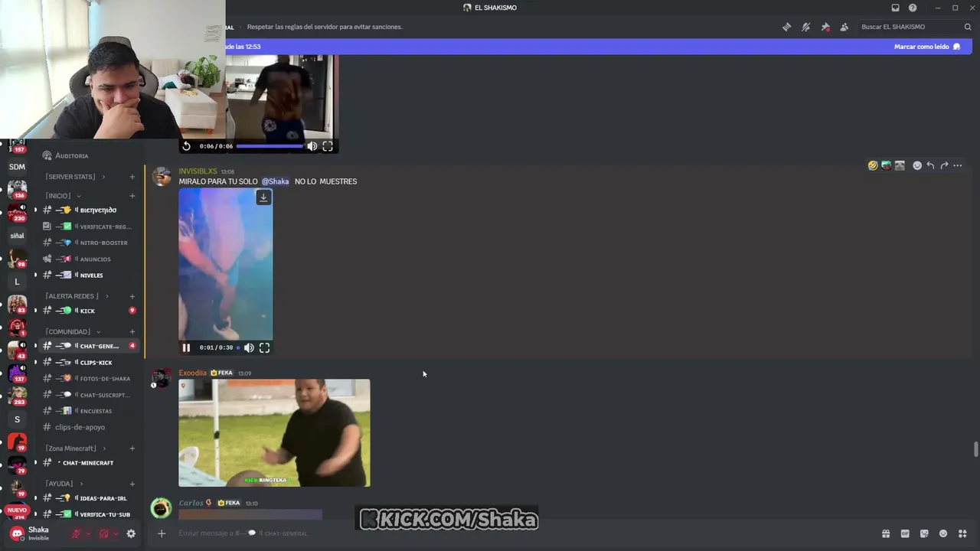Open Carlos username profile
This screenshot has width=980, height=551.
pos(191,503)
